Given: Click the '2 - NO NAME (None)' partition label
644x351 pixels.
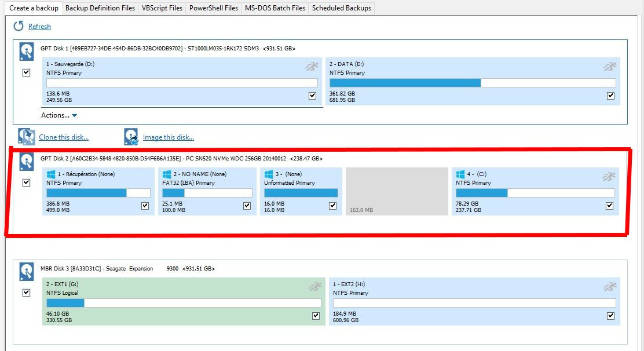Looking at the screenshot, I should 200,174.
